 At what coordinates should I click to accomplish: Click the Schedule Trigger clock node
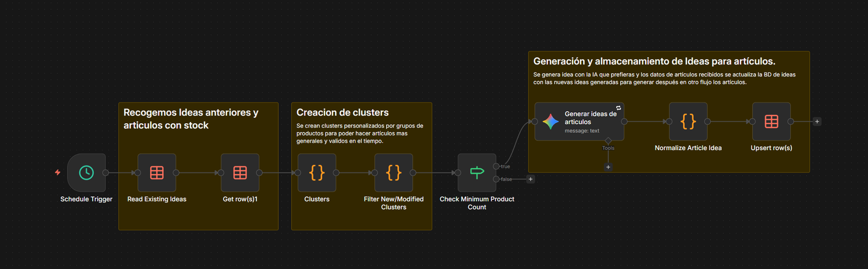[x=86, y=172]
